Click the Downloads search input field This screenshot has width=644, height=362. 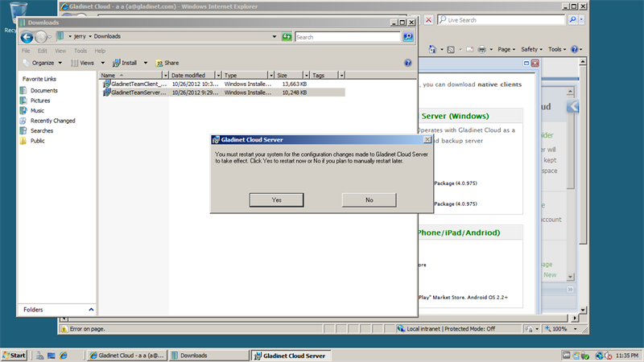click(348, 37)
